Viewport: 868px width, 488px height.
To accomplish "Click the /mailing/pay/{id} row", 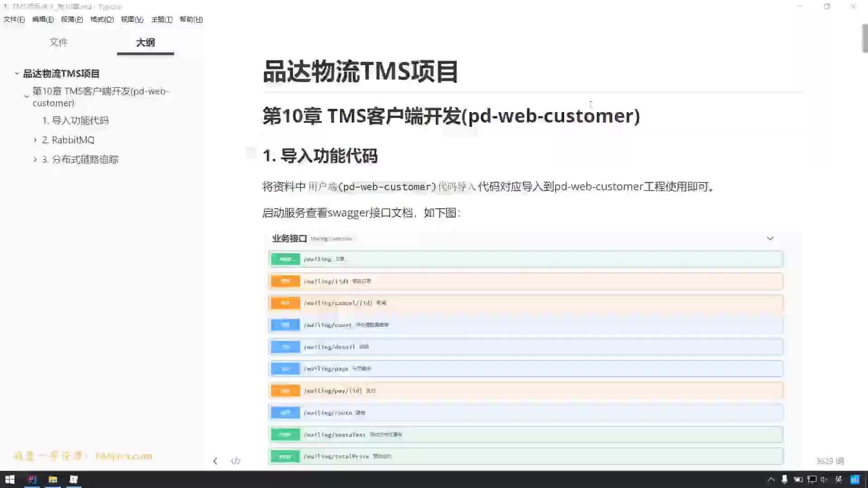I will [525, 390].
